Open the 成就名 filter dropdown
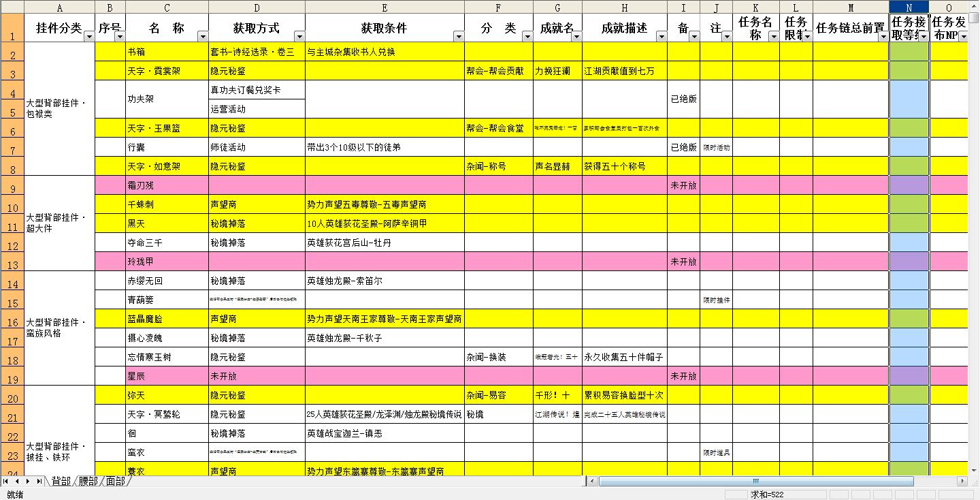The image size is (980, 500). [x=576, y=36]
